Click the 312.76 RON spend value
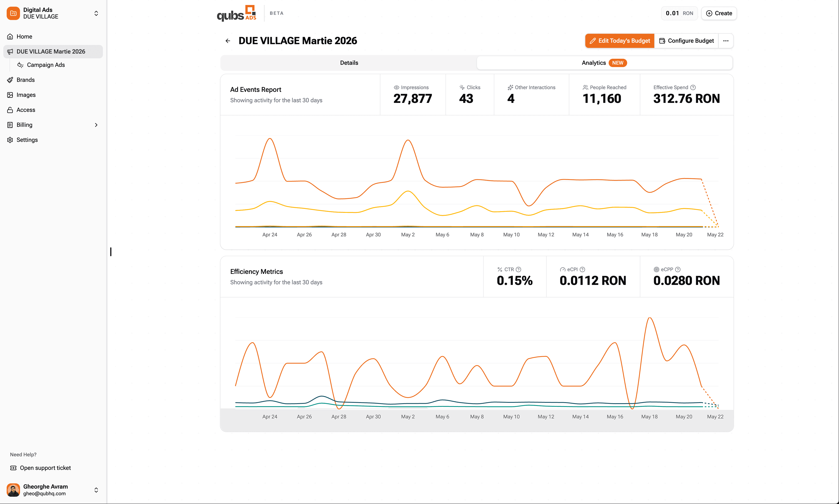839x504 pixels. click(687, 99)
